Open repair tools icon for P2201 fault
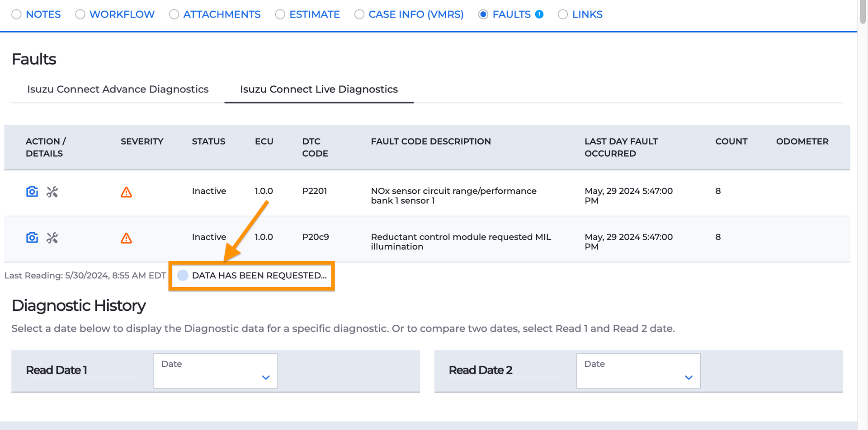 (x=52, y=192)
